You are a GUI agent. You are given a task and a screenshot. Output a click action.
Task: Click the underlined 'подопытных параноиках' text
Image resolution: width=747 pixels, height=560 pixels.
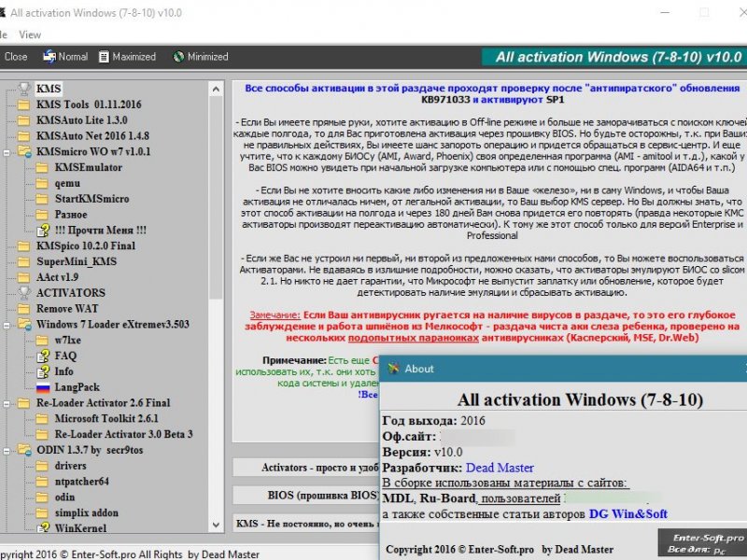coord(414,338)
